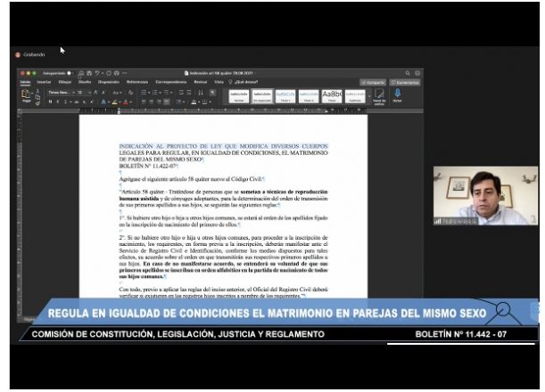This screenshot has height=392, width=545.
Task: Click the Format Painter brush icon
Action: click(37, 102)
